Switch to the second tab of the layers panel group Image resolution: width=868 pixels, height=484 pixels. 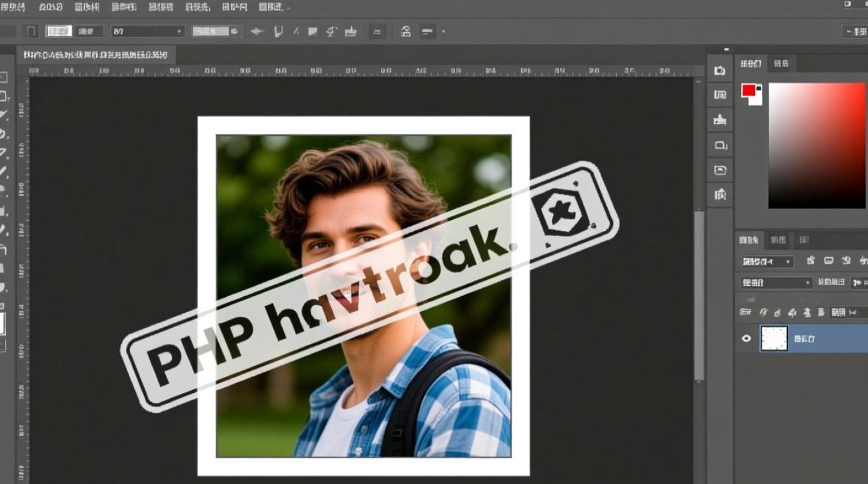(x=778, y=240)
